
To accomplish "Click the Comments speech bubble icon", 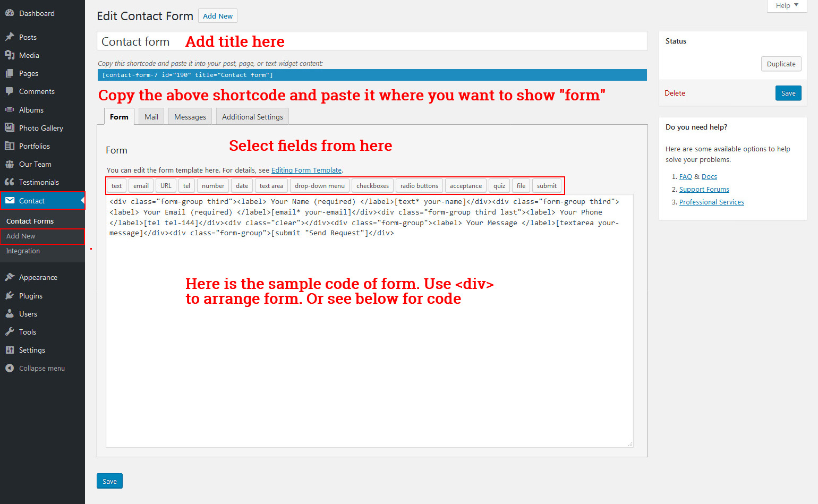I will pos(10,91).
